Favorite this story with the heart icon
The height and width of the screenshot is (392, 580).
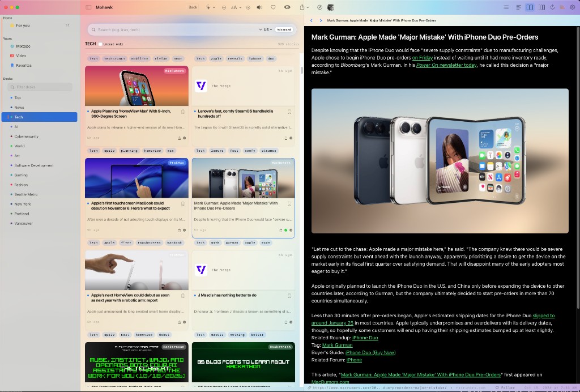coord(273,7)
